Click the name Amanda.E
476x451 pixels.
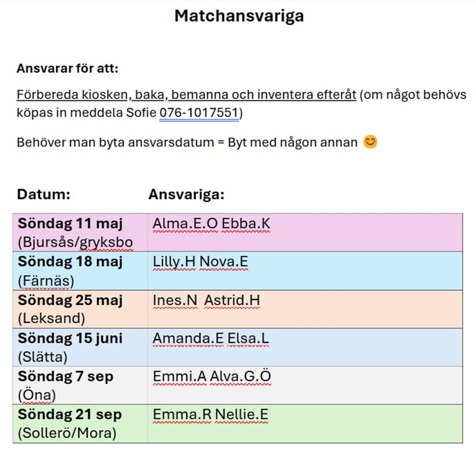point(188,338)
